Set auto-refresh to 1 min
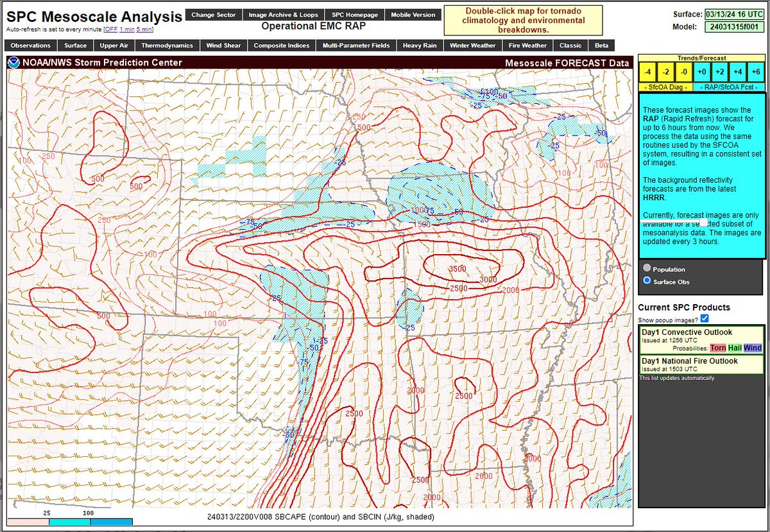Image resolution: width=770 pixels, height=532 pixels. pos(127,30)
